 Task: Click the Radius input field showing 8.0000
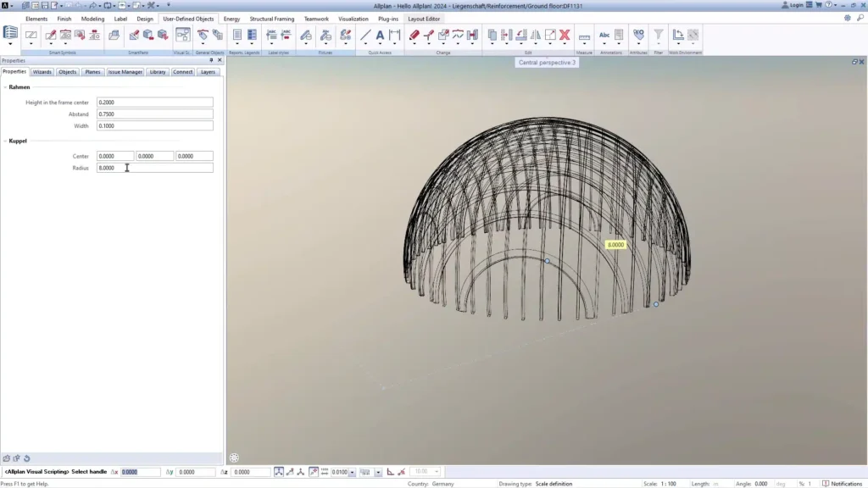(154, 168)
